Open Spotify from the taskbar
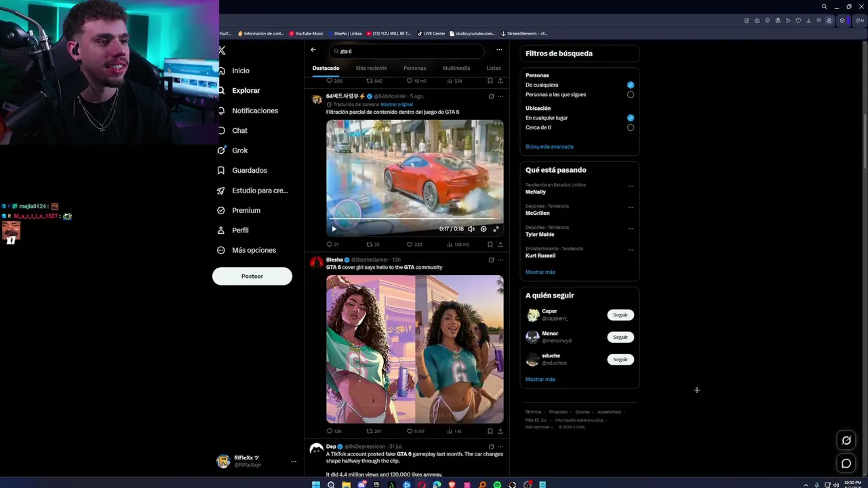 click(497, 485)
